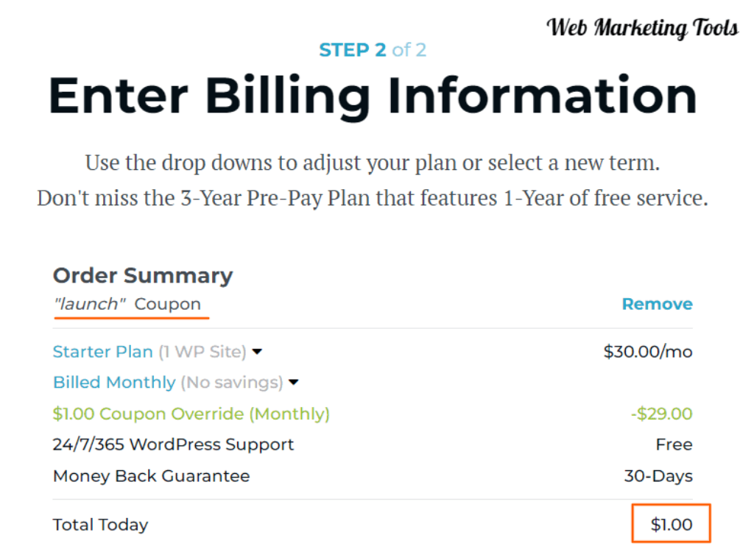Click 24/7/365 WordPress Support row
Image resolution: width=754 pixels, height=560 pixels.
click(x=373, y=444)
